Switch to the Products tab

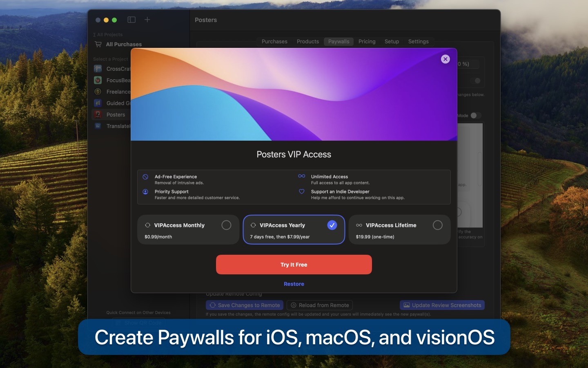308,42
